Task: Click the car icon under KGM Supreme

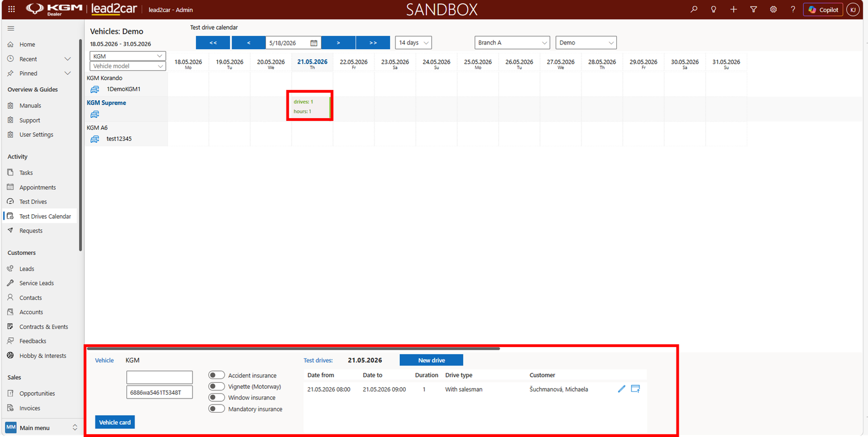Action: [95, 114]
